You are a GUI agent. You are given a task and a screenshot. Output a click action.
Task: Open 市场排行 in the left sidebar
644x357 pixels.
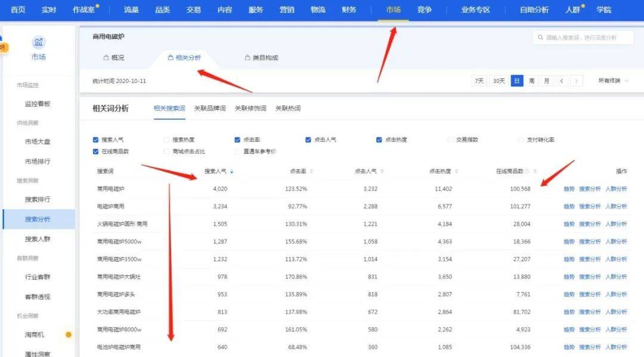(x=38, y=161)
